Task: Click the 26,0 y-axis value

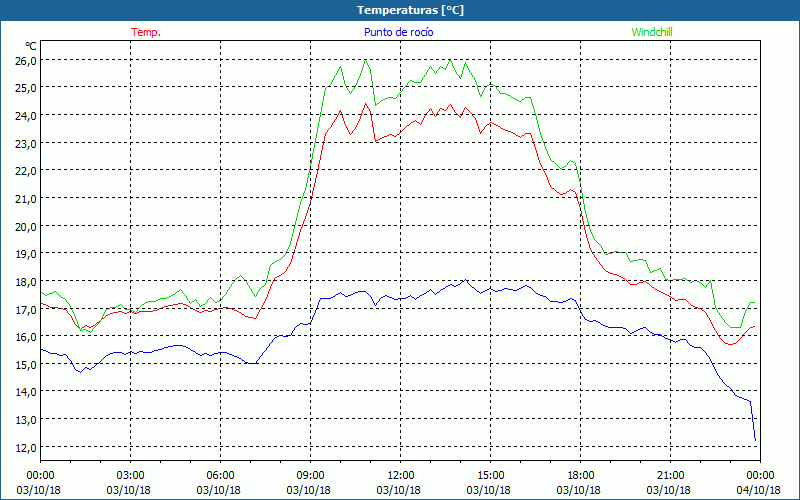Action: [24, 61]
